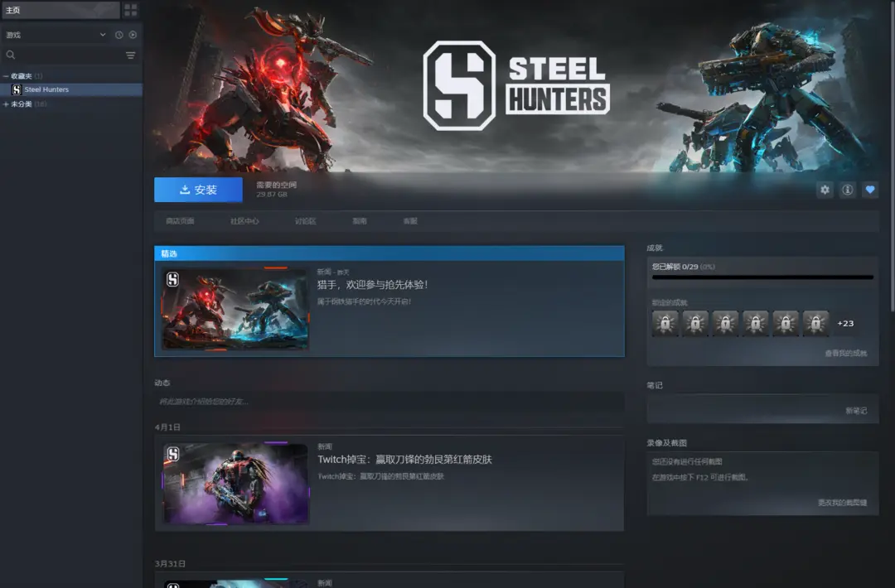Click the library search field

[x=65, y=55]
